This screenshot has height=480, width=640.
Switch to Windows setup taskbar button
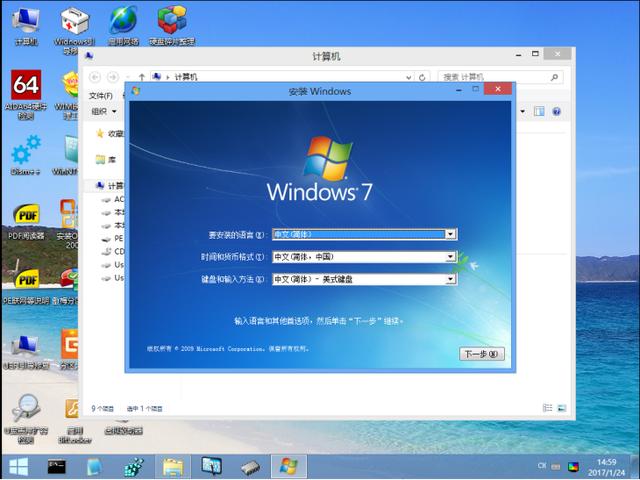pyautogui.click(x=289, y=467)
